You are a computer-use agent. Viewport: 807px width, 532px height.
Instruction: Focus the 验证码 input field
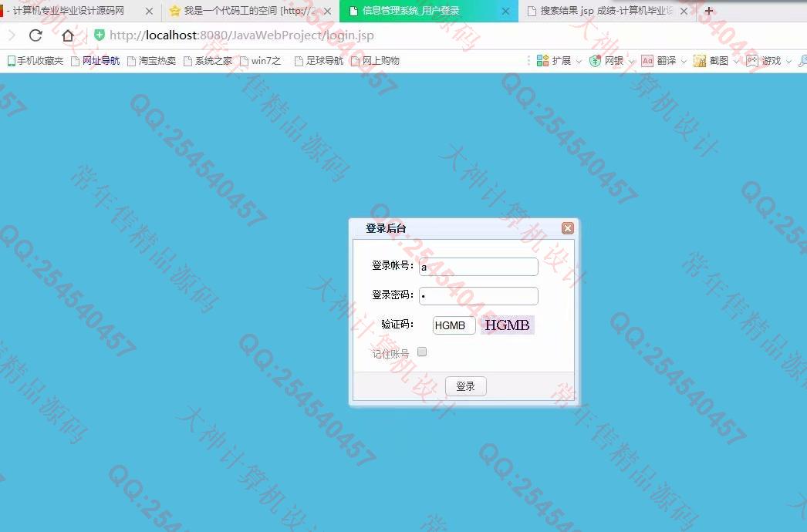coord(454,325)
